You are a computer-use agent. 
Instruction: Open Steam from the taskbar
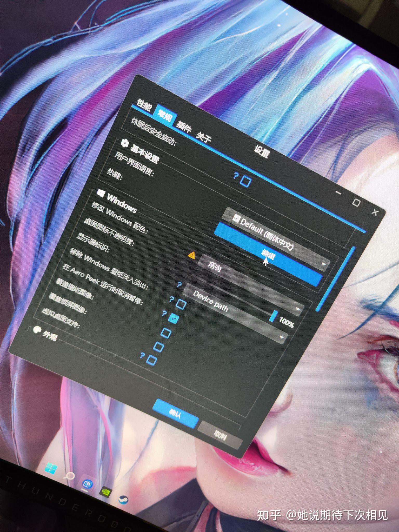(123, 500)
